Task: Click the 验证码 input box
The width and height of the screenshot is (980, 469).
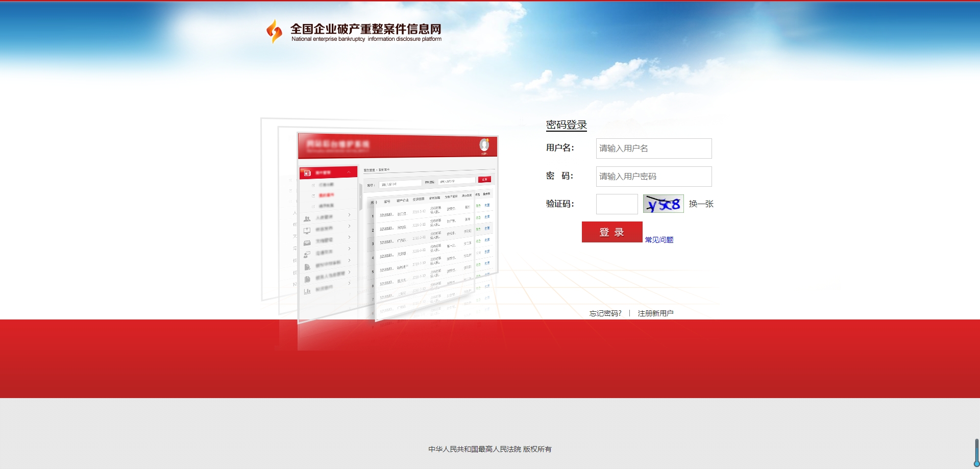Action: [617, 204]
